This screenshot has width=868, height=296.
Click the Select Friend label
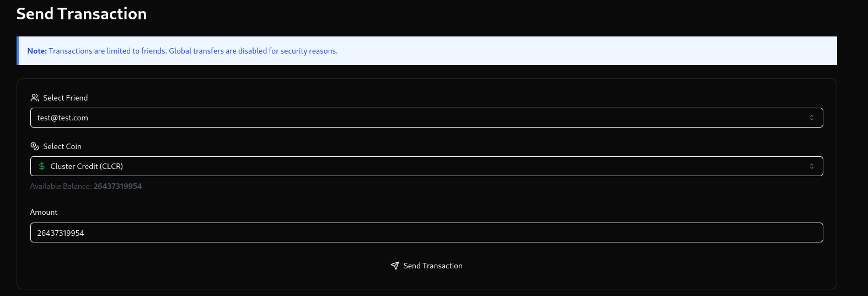tap(66, 98)
